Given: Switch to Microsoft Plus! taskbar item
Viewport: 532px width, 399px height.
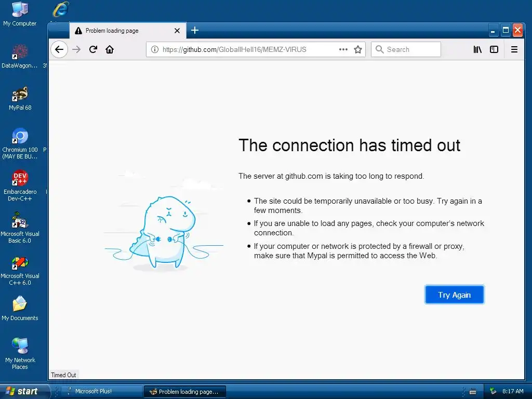Looking at the screenshot, I should click(x=102, y=391).
